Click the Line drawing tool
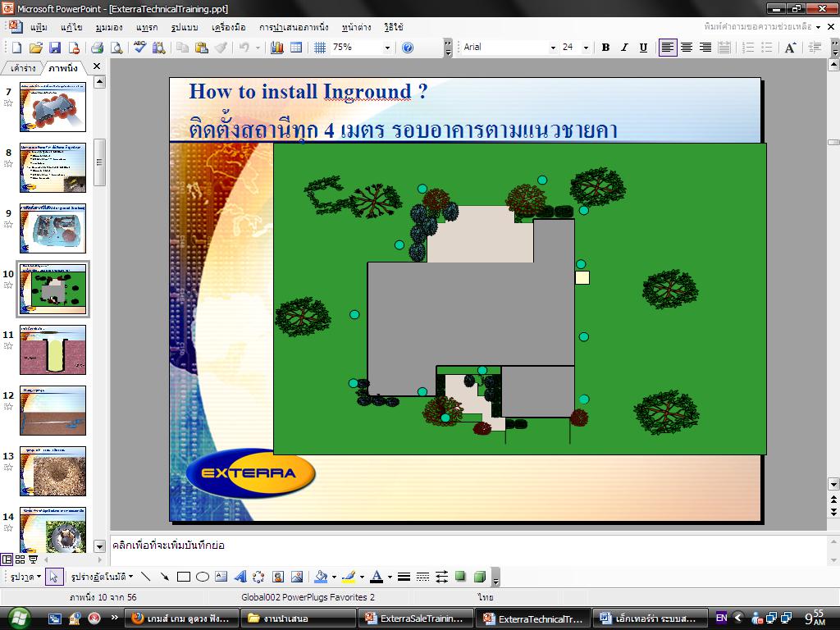 pos(146,577)
